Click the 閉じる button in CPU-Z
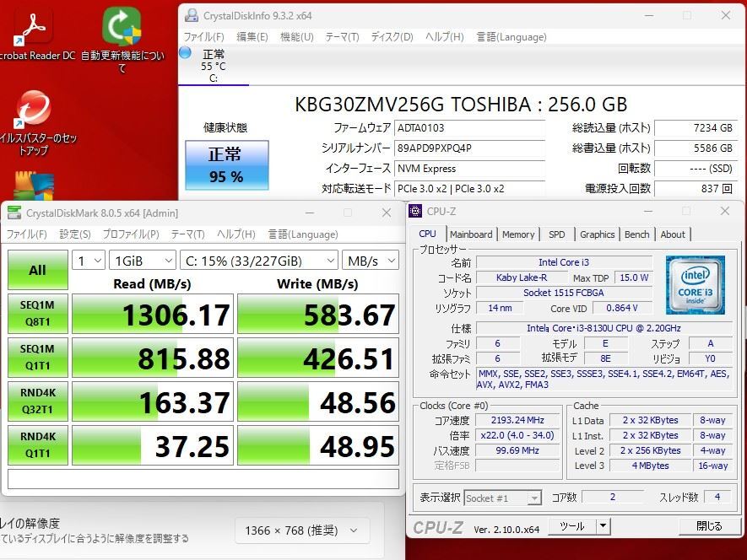This screenshot has height=560, width=747. pyautogui.click(x=708, y=525)
